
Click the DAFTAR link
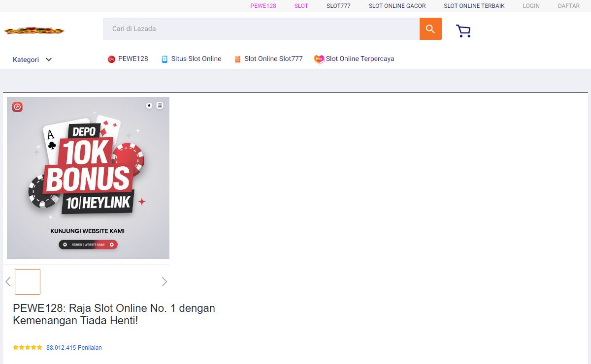(569, 6)
